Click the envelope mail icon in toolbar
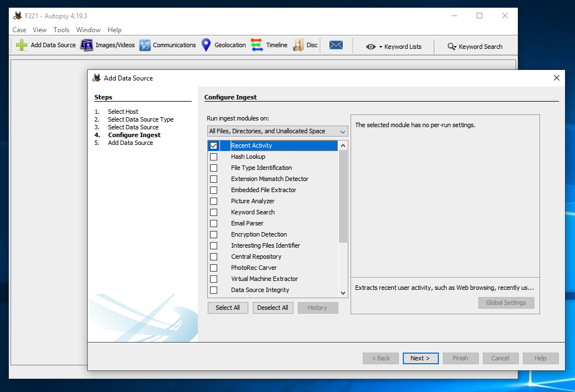The width and height of the screenshot is (575, 392). (x=336, y=45)
